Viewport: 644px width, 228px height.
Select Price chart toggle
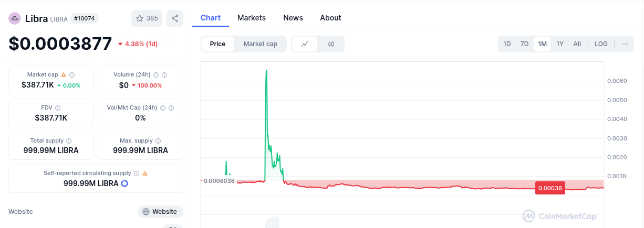tap(218, 44)
